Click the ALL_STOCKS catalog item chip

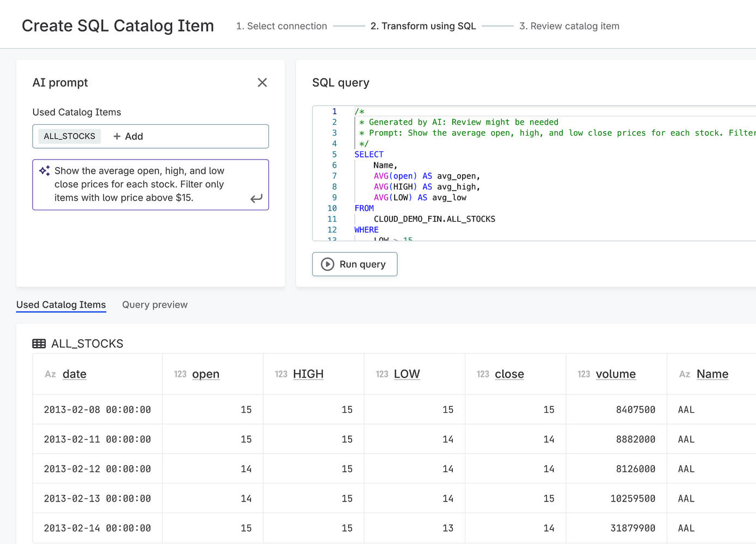70,137
